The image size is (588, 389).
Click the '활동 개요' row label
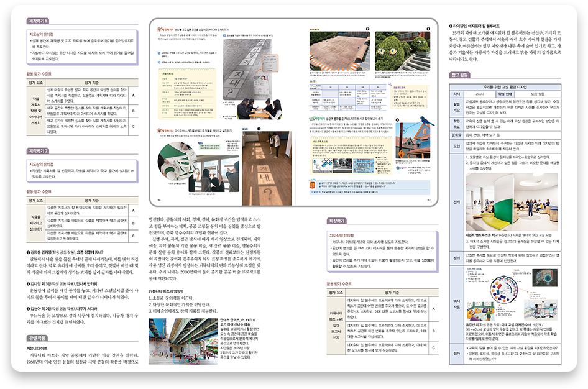point(456,107)
